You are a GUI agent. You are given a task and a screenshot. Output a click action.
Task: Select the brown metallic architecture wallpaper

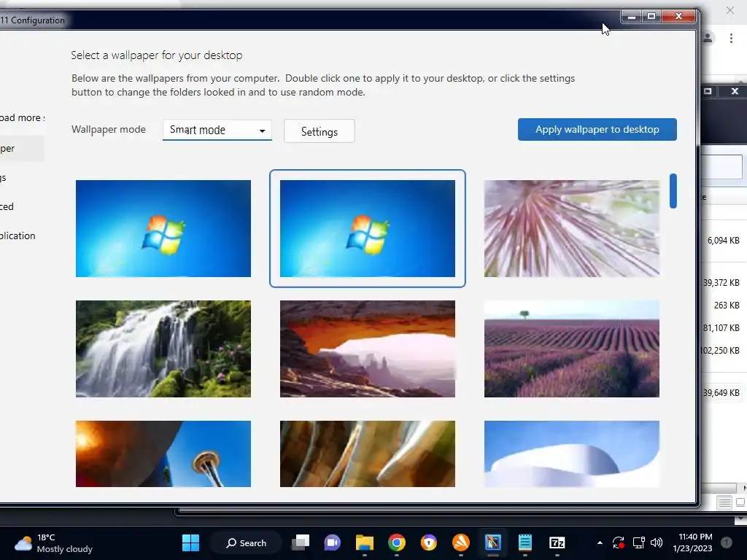(x=368, y=454)
